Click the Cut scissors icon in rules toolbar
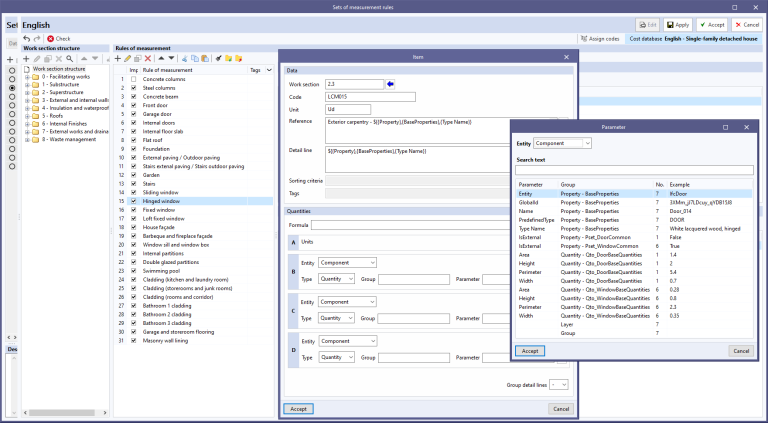 (x=185, y=59)
